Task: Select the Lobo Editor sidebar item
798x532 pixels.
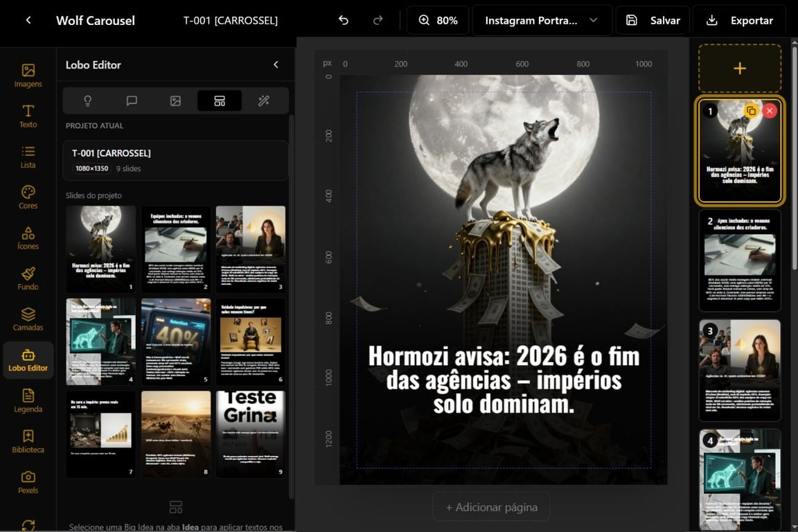Action: (28, 360)
